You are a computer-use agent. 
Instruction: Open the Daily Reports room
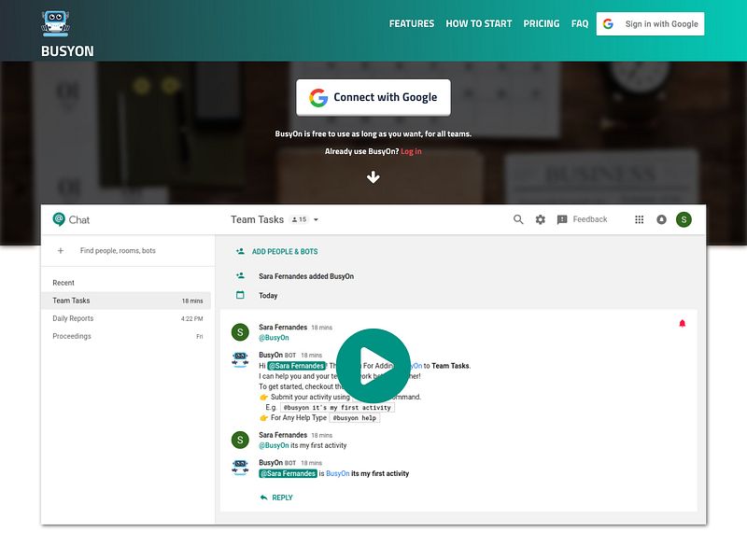(126, 318)
